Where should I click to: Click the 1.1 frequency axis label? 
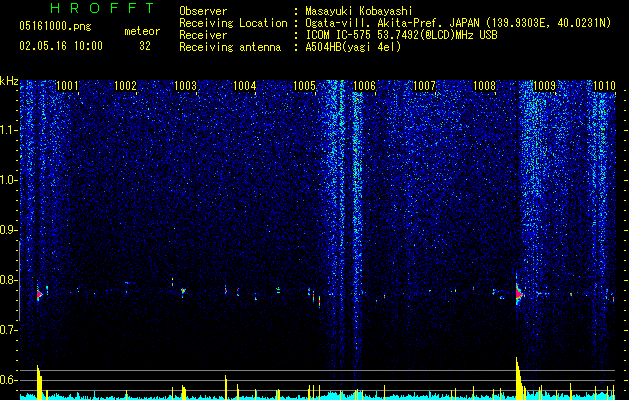pos(9,130)
